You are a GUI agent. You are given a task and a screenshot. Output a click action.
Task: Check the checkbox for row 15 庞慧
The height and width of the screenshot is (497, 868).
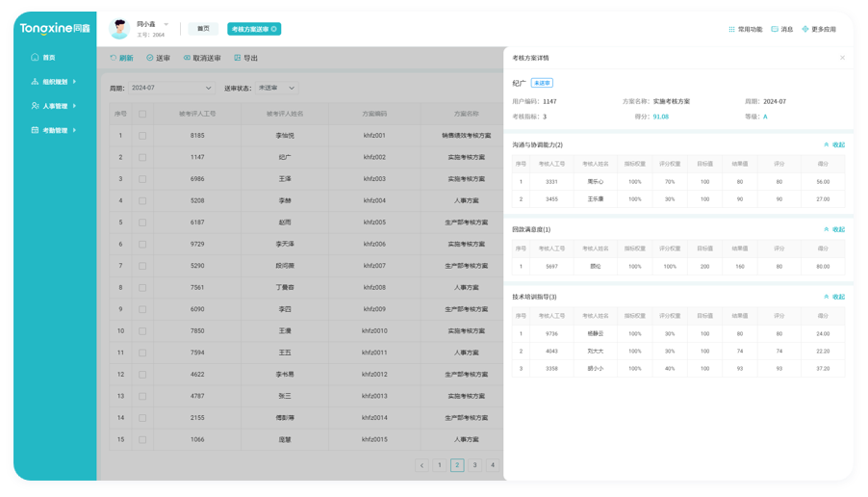coord(142,439)
